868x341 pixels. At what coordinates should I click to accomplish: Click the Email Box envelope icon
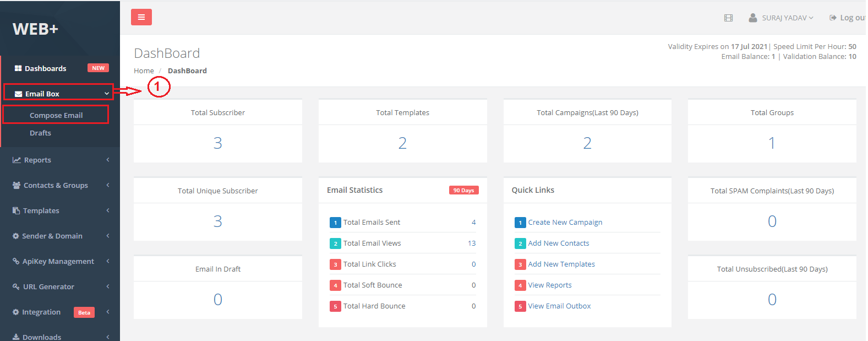click(18, 94)
